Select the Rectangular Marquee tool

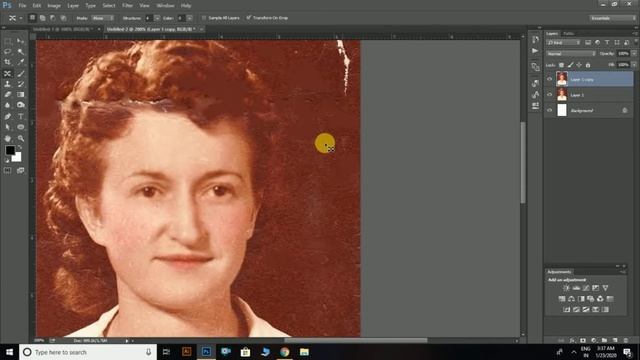pyautogui.click(x=8, y=41)
